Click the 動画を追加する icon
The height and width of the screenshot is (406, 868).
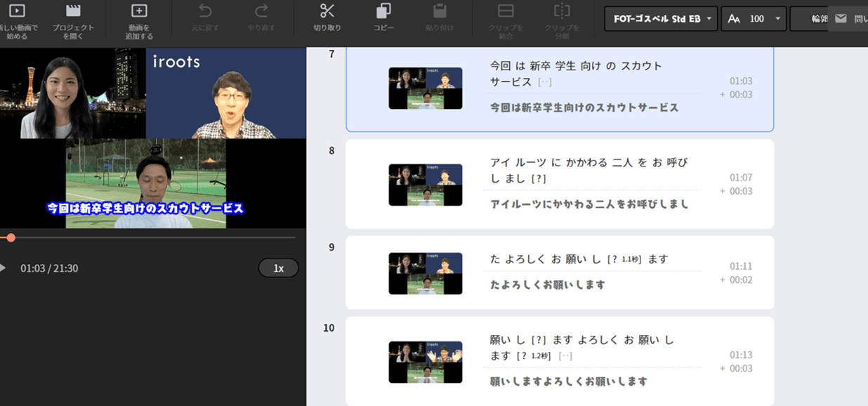[140, 11]
